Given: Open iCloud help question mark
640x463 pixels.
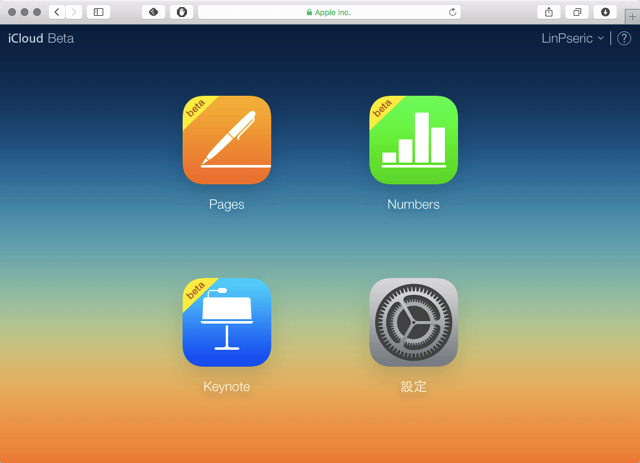Looking at the screenshot, I should coord(624,38).
